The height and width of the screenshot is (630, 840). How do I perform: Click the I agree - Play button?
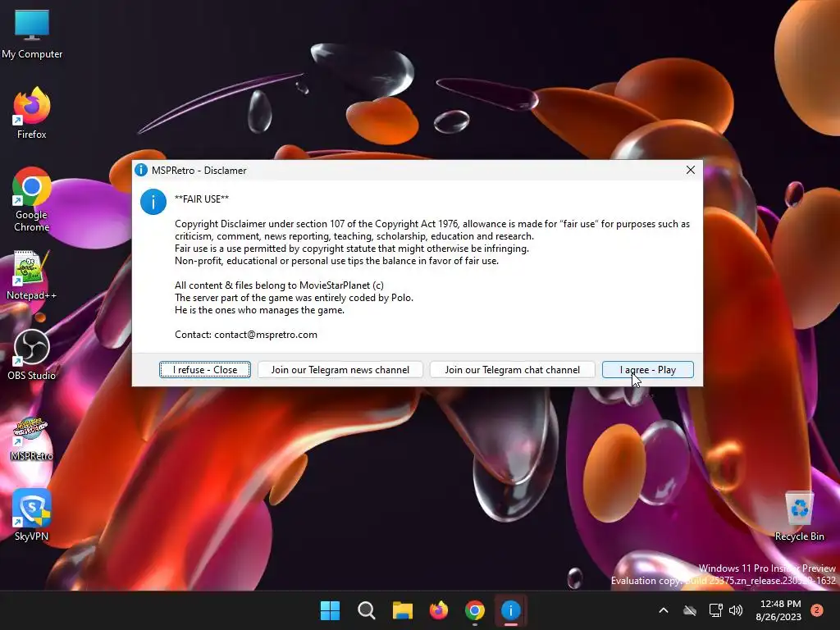point(648,370)
